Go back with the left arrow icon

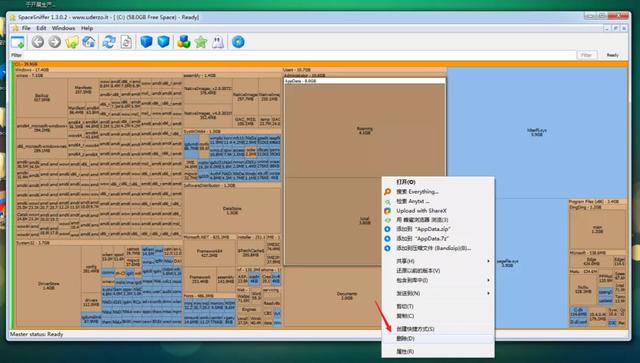[x=38, y=42]
